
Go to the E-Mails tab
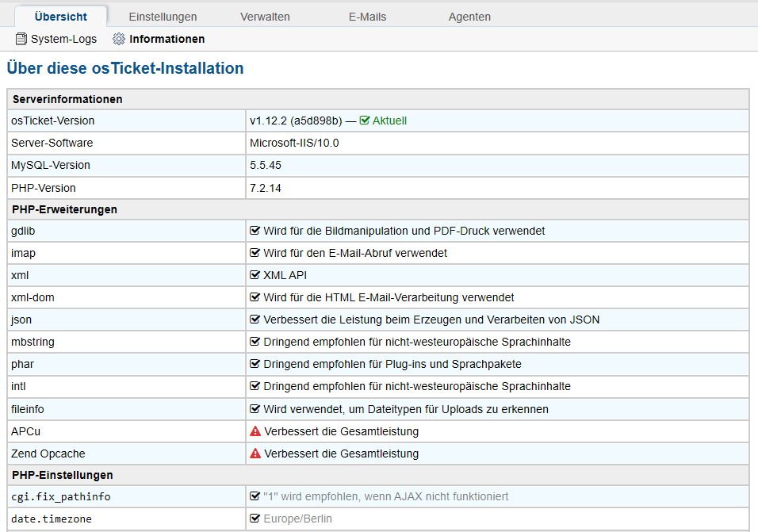367,17
